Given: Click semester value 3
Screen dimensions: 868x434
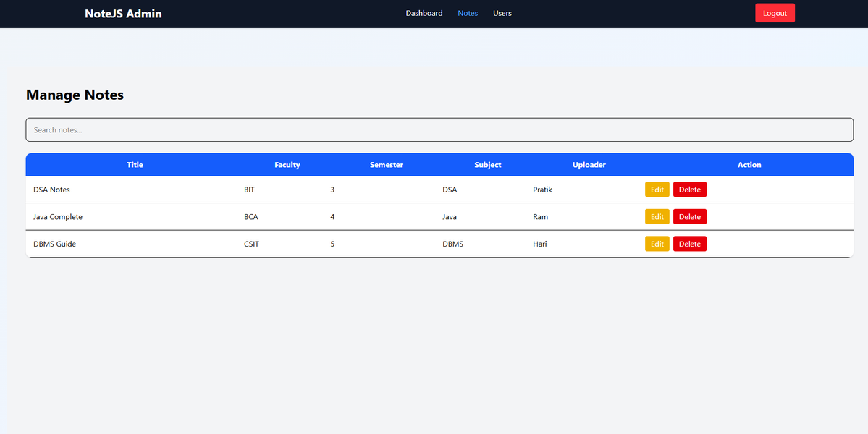Looking at the screenshot, I should [332, 190].
